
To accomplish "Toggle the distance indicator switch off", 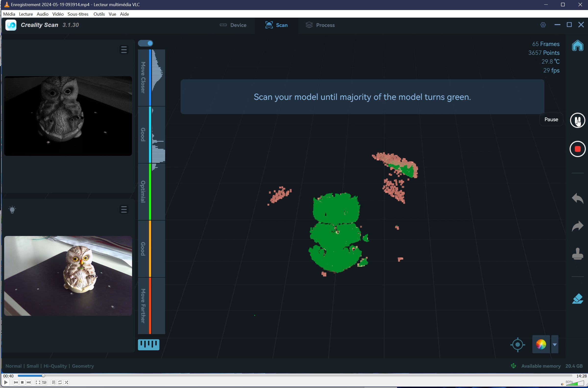I will [146, 43].
